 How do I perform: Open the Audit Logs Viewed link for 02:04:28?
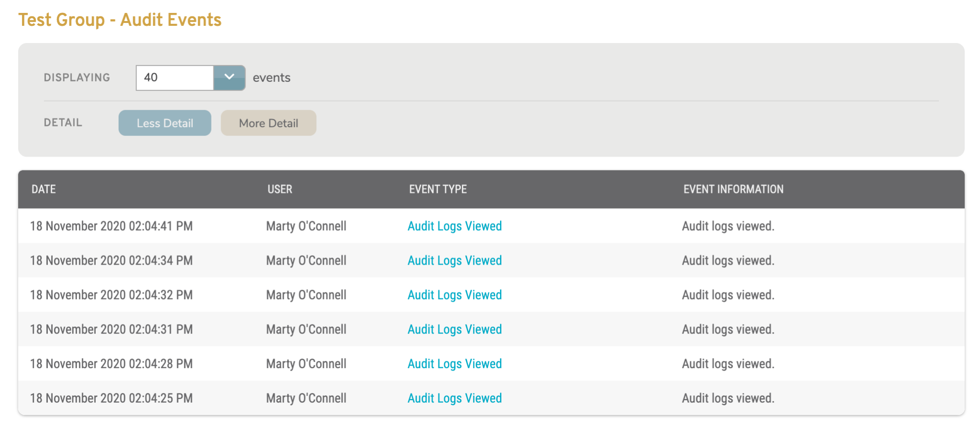click(454, 364)
